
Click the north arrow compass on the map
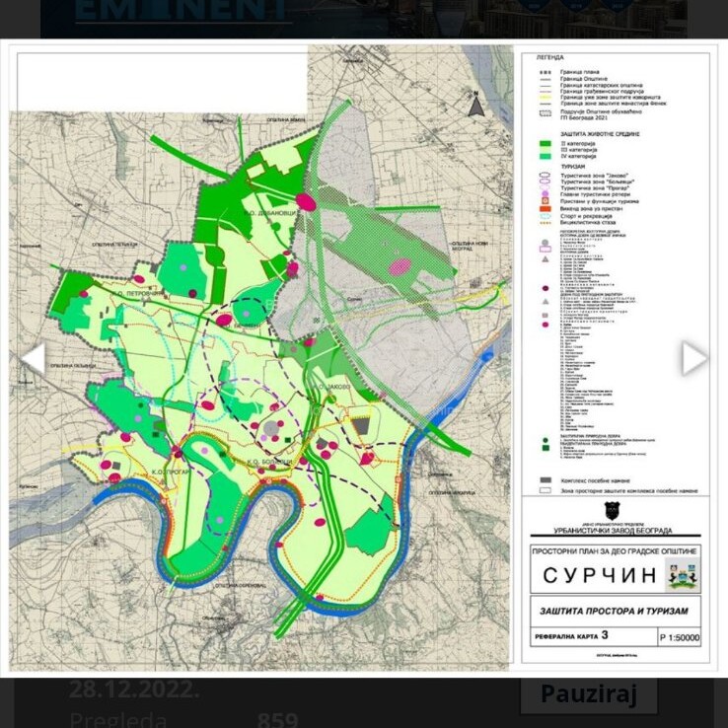tap(476, 103)
